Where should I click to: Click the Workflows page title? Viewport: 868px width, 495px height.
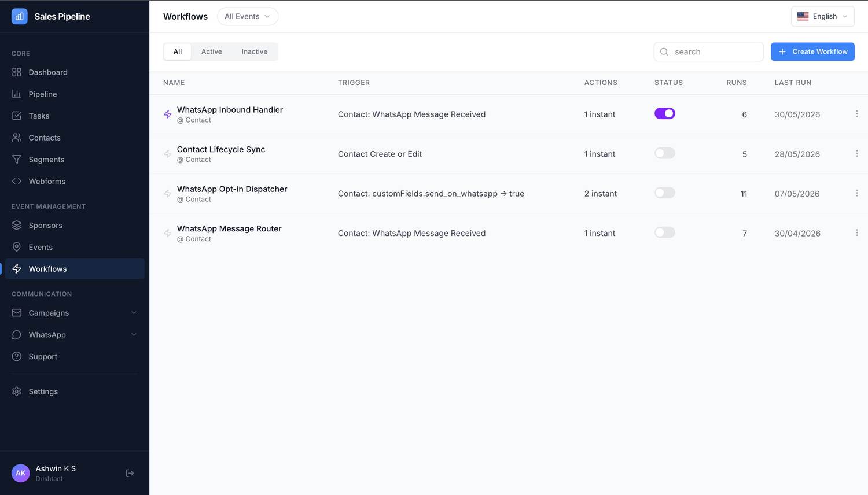click(x=185, y=16)
